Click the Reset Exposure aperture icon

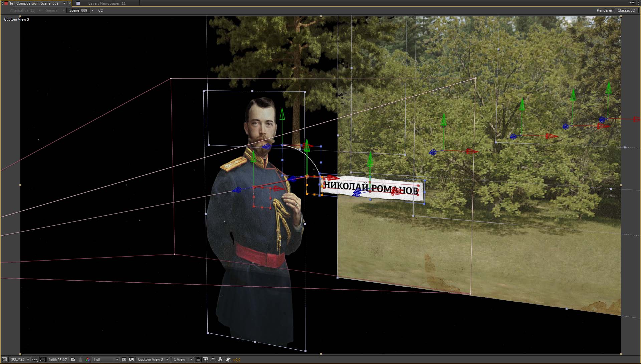pos(228,359)
